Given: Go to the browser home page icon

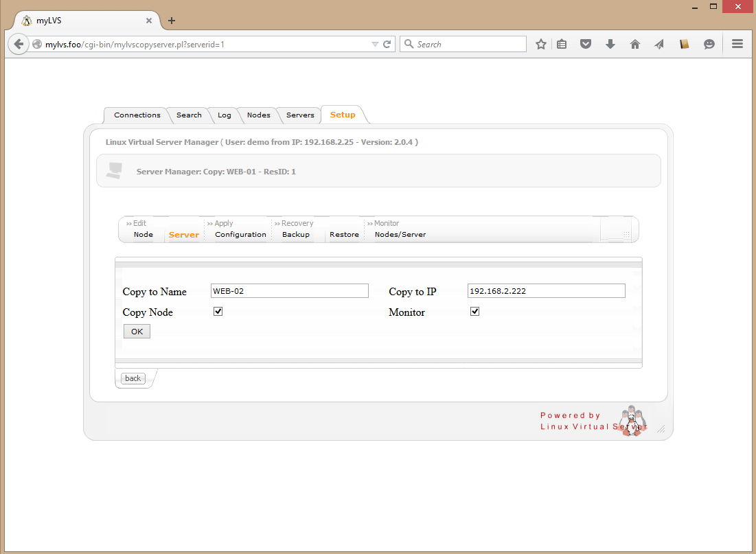Looking at the screenshot, I should coord(634,44).
